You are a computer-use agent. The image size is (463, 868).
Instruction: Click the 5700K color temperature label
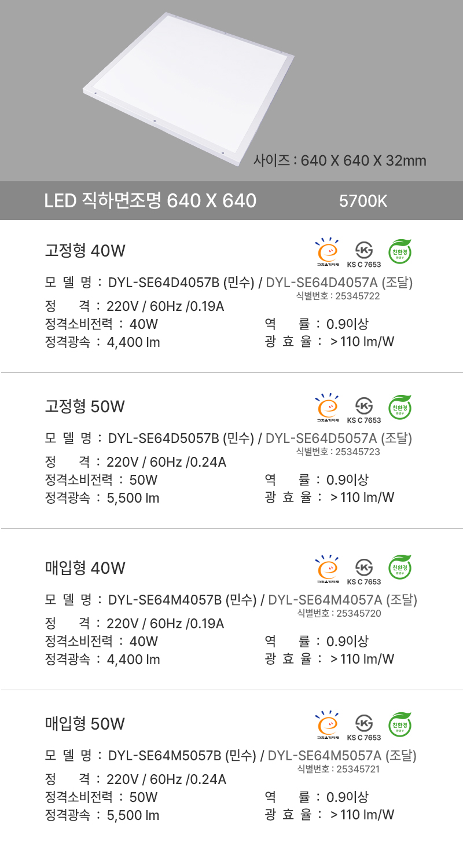point(363,202)
